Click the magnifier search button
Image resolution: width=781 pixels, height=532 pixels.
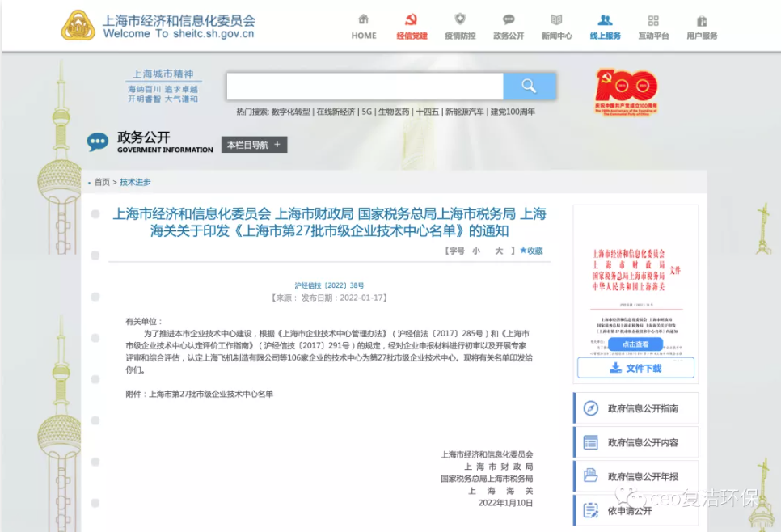pyautogui.click(x=529, y=86)
